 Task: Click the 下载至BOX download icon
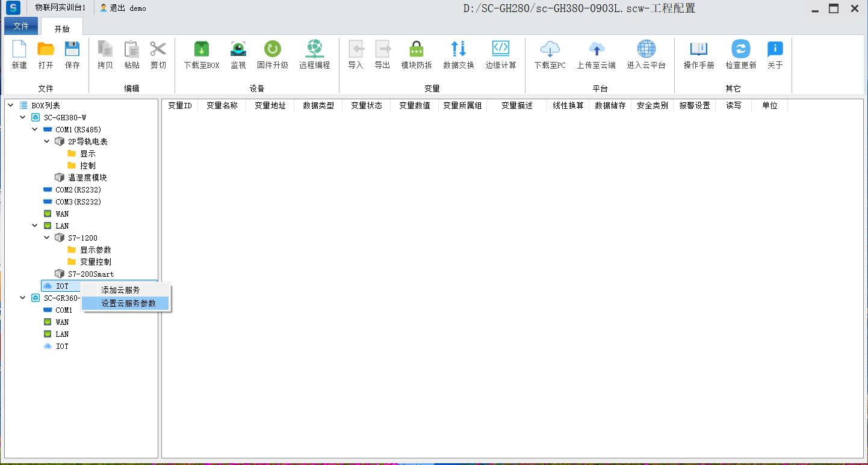pos(201,49)
